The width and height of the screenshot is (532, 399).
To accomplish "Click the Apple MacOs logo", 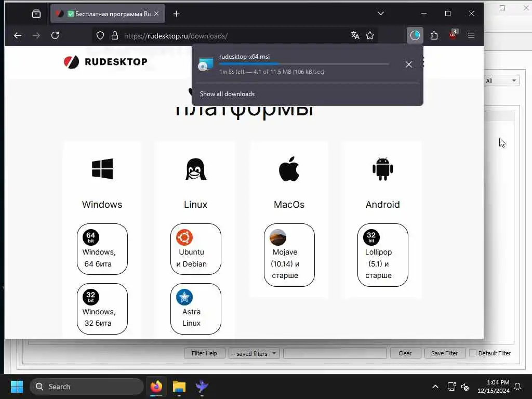I will (289, 169).
